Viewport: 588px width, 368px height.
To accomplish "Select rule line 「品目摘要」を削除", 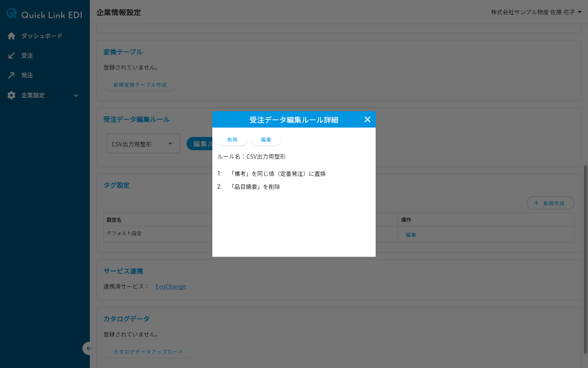I will coord(255,187).
